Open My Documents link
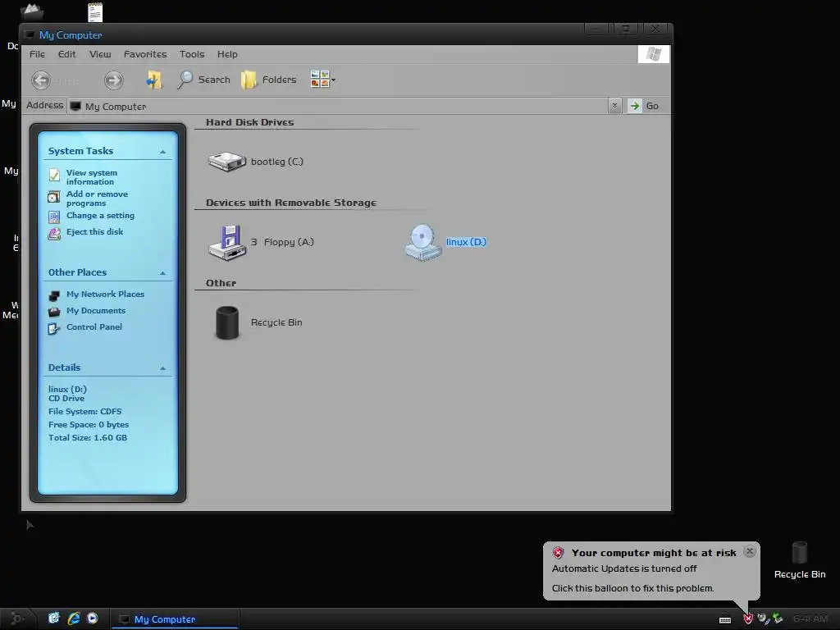 pos(96,311)
